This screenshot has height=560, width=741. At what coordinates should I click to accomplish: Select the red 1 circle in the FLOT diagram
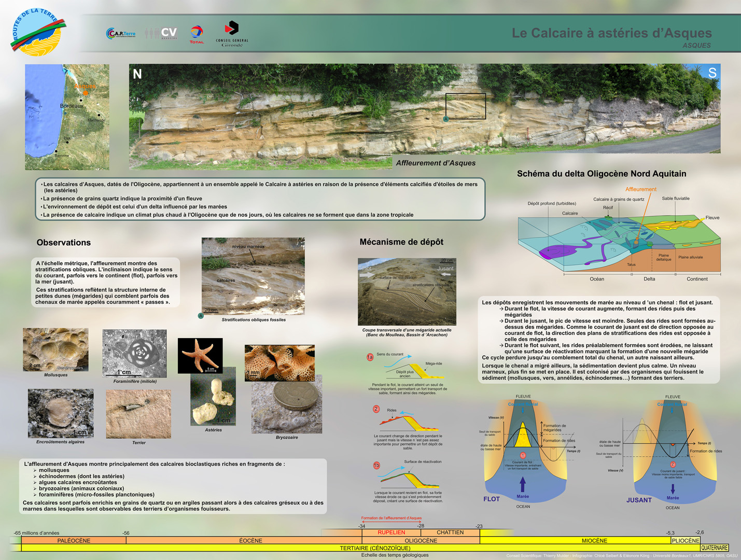[x=523, y=455]
